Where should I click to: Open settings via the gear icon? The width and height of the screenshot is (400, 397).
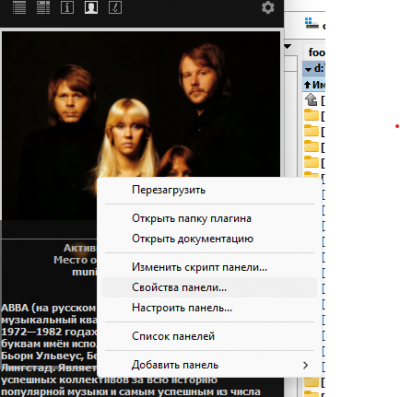click(x=268, y=7)
